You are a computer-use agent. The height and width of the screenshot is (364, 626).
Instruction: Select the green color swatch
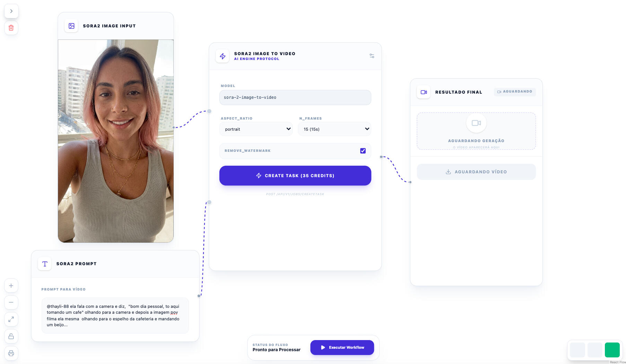tap(612, 350)
